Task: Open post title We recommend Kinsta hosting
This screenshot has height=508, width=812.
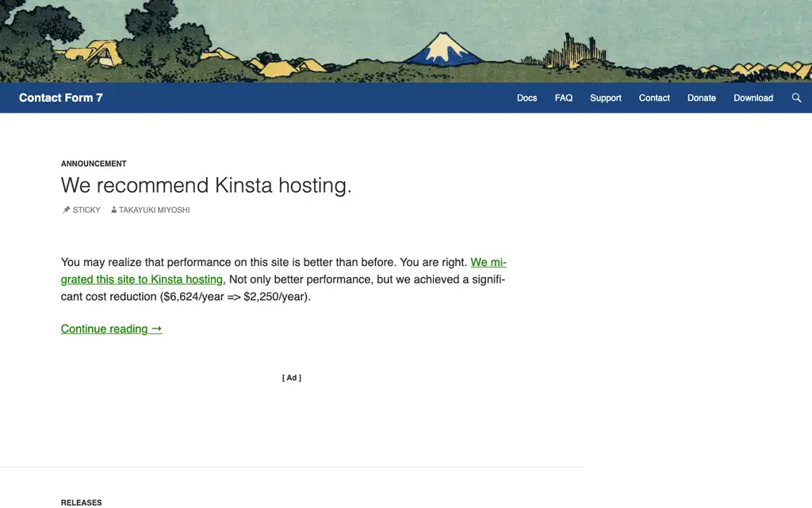Action: coord(206,185)
